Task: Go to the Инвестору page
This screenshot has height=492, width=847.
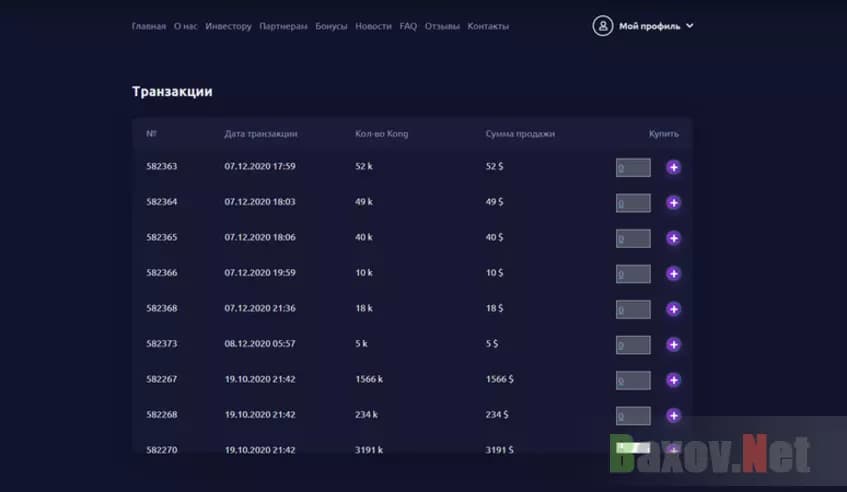Action: pyautogui.click(x=228, y=26)
